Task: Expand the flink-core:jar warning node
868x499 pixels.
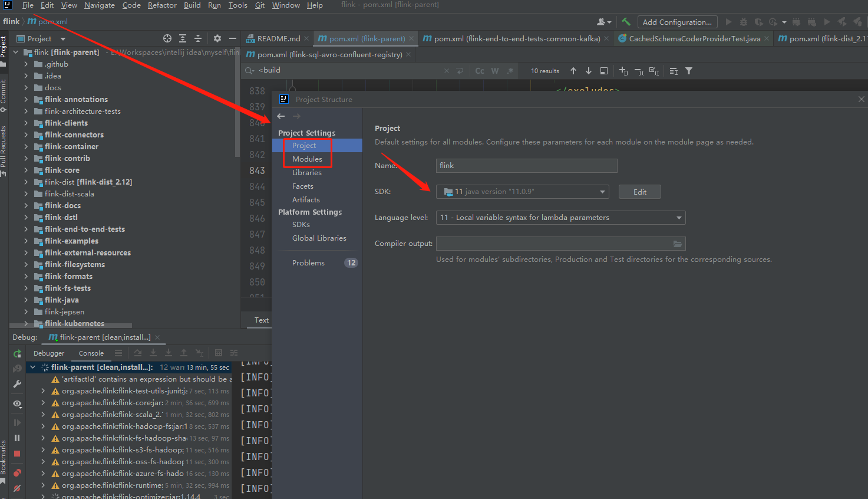Action: pos(43,403)
